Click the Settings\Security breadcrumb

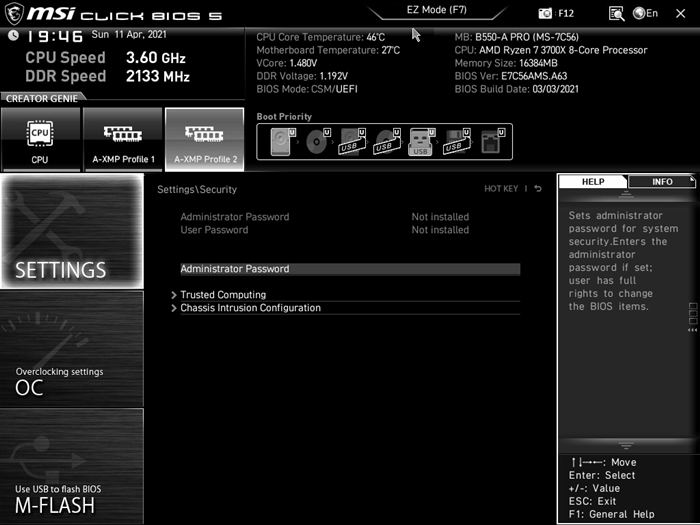pyautogui.click(x=197, y=189)
